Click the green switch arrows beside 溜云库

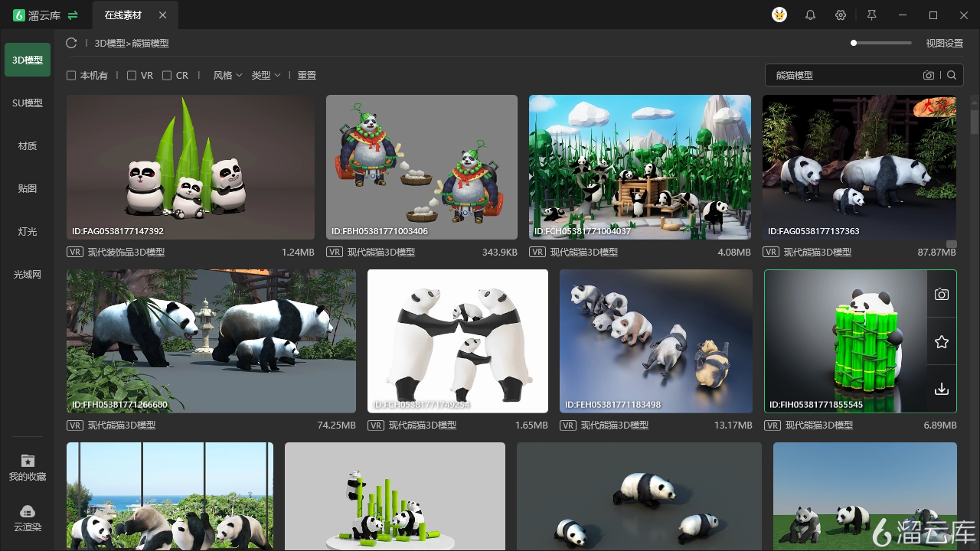(73, 15)
